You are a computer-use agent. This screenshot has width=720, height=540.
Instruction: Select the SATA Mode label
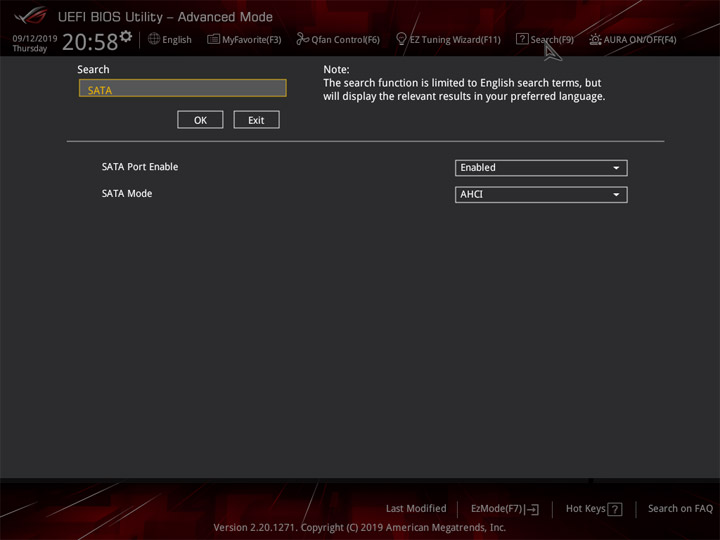click(x=127, y=193)
